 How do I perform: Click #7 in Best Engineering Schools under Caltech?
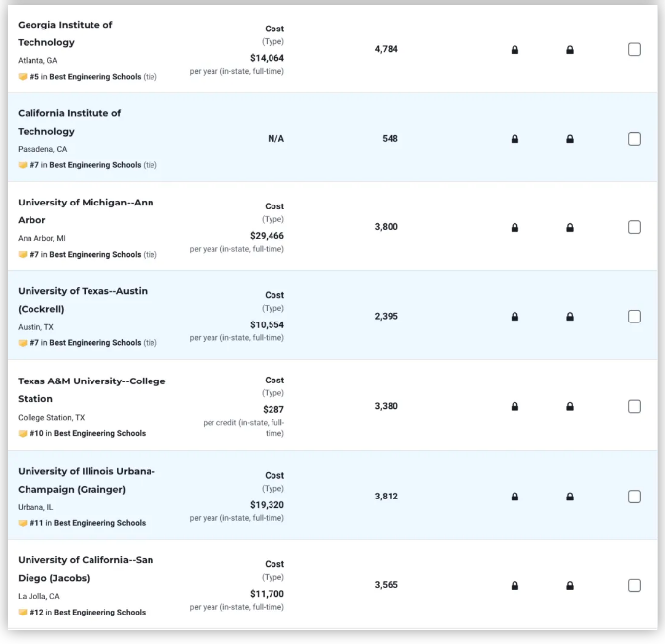click(x=93, y=165)
